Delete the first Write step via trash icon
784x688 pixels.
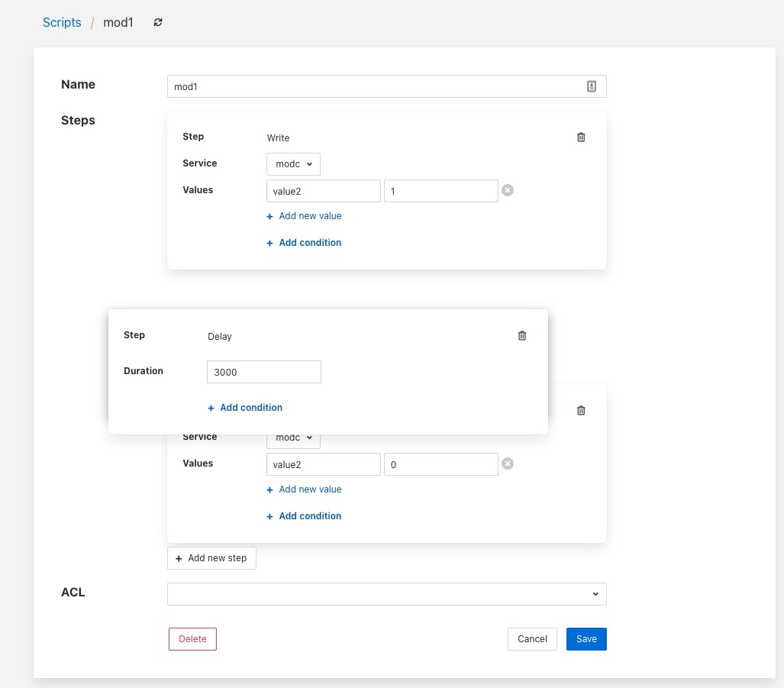tap(581, 137)
